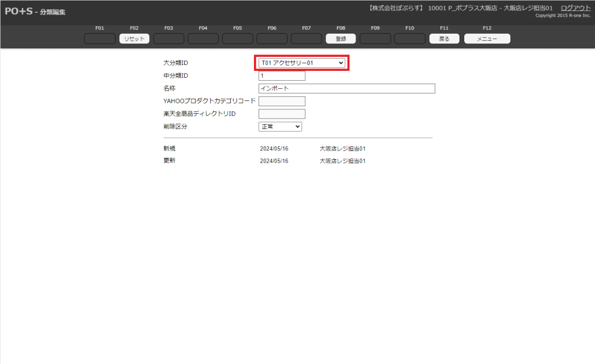Click the 中分類ID input field

tap(281, 76)
